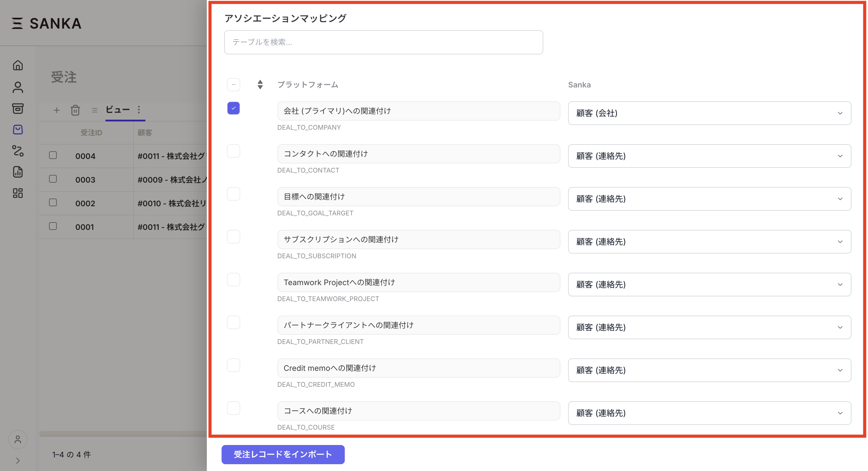Click the テーブルを検索 search field
This screenshot has width=868, height=471.
point(383,42)
